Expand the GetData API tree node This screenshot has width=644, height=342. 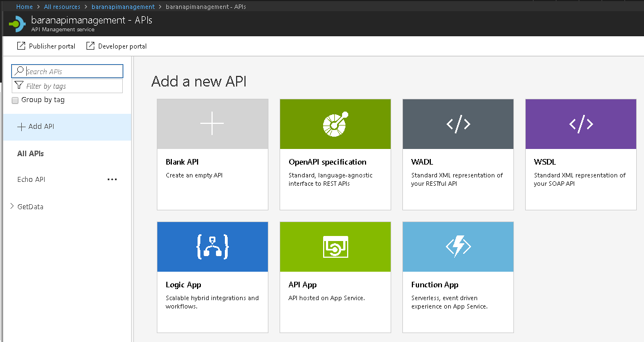tap(12, 206)
